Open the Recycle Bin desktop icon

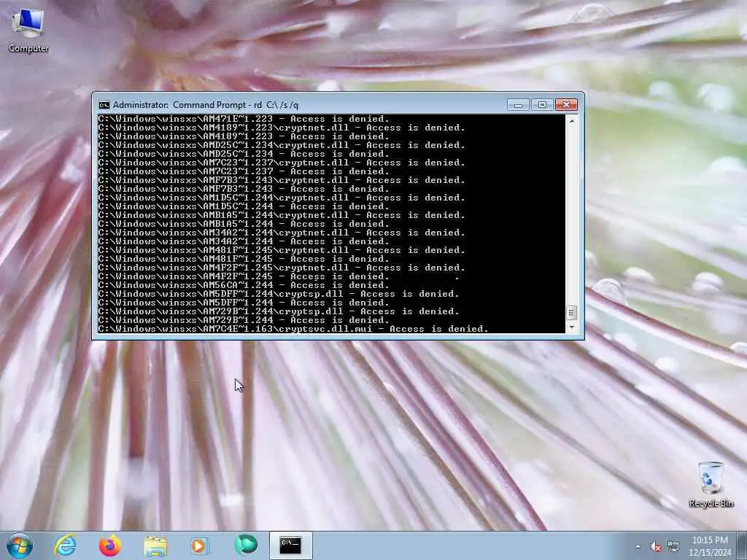pos(711,484)
